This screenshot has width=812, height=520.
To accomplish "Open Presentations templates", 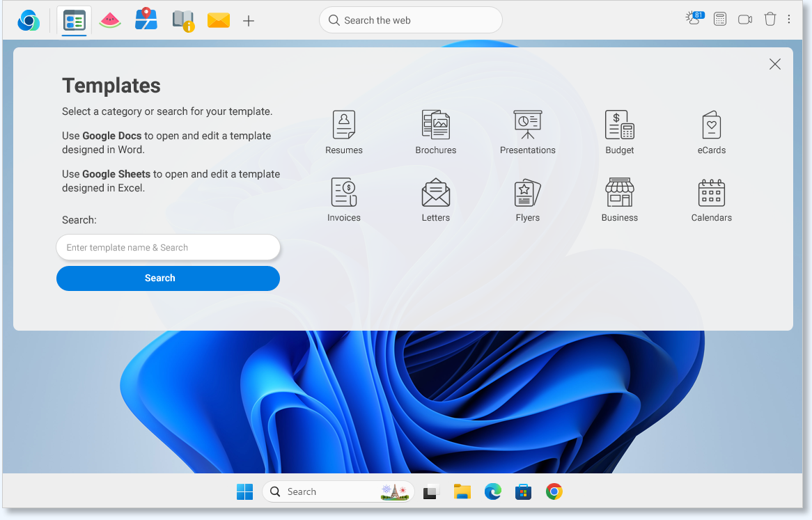I will click(527, 132).
